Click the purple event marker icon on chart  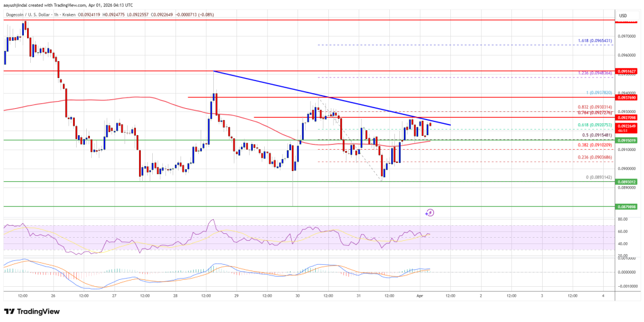[430, 213]
